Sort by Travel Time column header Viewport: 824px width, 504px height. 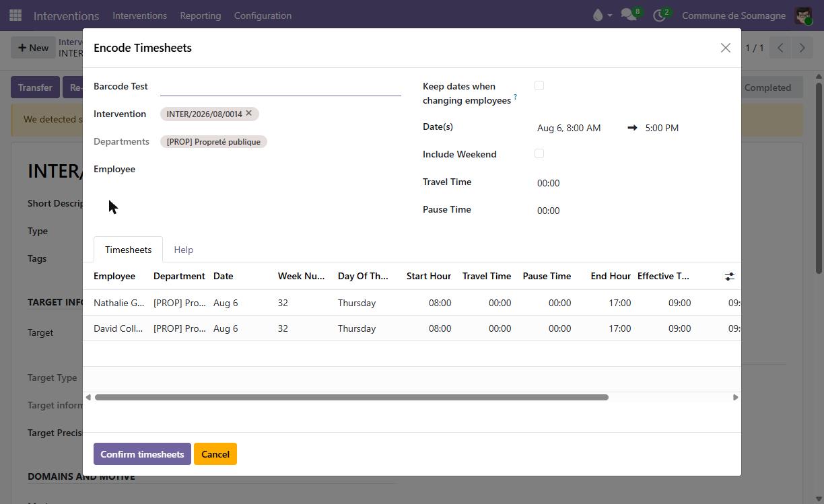click(x=487, y=276)
